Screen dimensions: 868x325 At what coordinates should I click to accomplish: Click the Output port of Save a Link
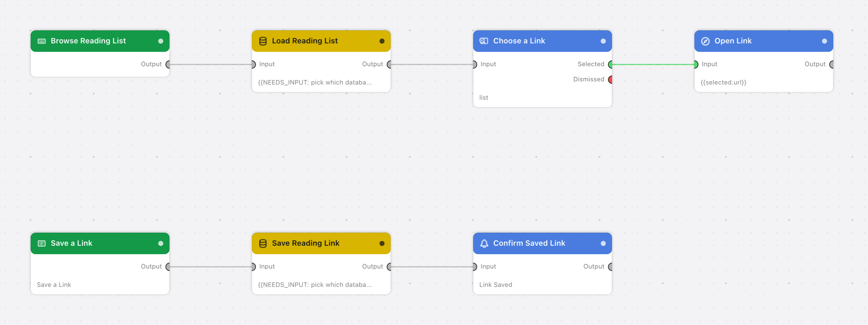(x=168, y=267)
